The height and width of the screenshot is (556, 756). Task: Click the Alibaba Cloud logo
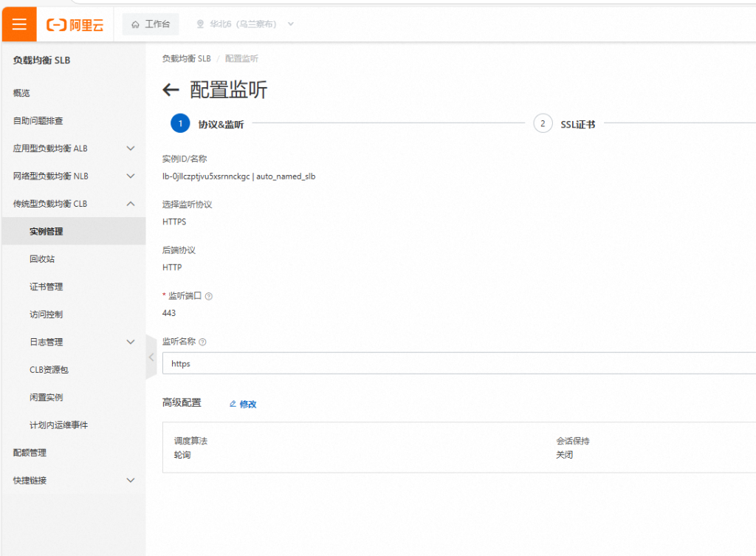pyautogui.click(x=75, y=24)
